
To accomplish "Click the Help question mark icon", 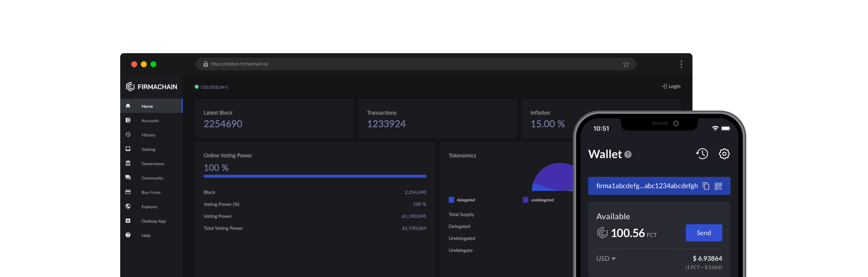I will [x=128, y=235].
